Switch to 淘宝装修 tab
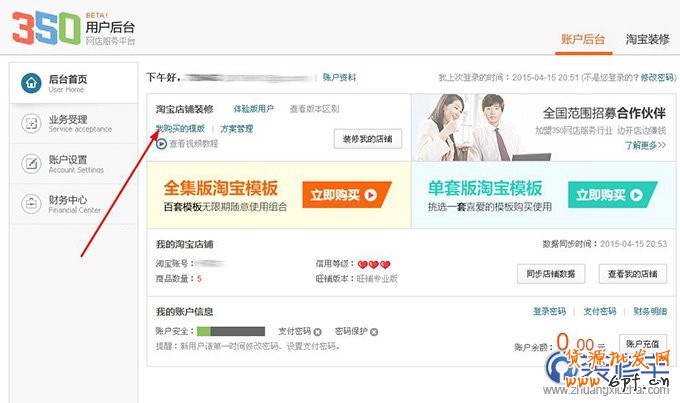This screenshot has height=403, width=680. coord(647,39)
